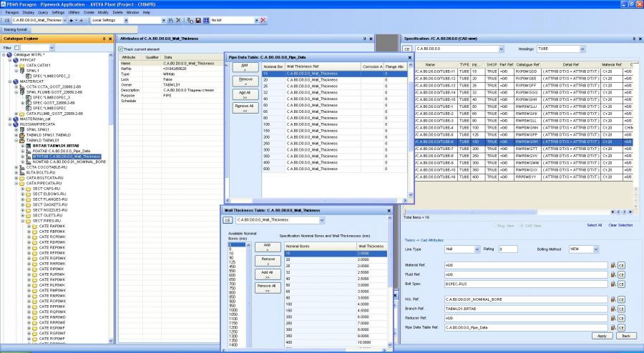Select NOMTAB C.A.B0.D0.0.01_NOMINAL_BORE in the tree
The height and width of the screenshot is (353, 644).
point(69,162)
